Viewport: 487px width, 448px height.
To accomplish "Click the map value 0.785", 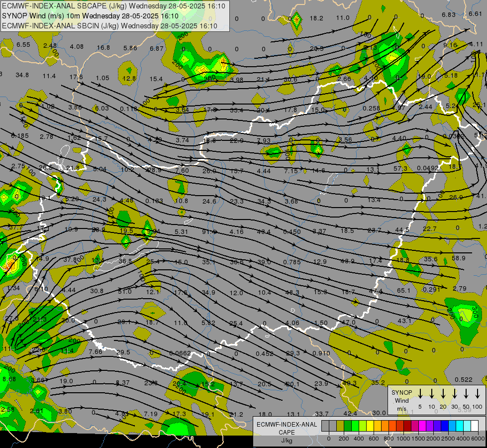I will click(x=292, y=262).
